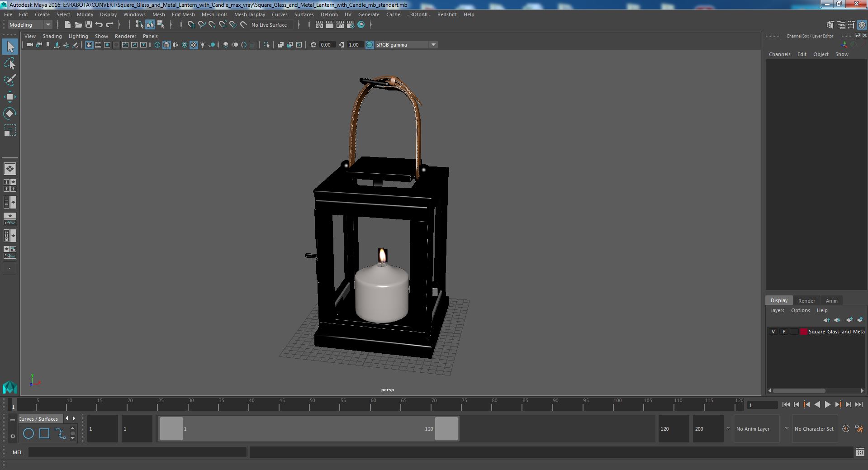This screenshot has height=470, width=868.
Task: Toggle P playback of Square_Glass layer
Action: (x=784, y=332)
